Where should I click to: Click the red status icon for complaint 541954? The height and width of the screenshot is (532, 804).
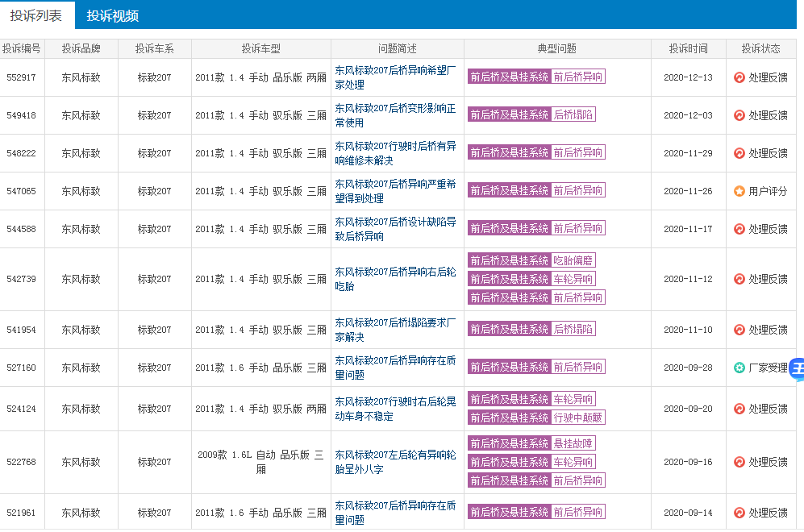tap(739, 330)
